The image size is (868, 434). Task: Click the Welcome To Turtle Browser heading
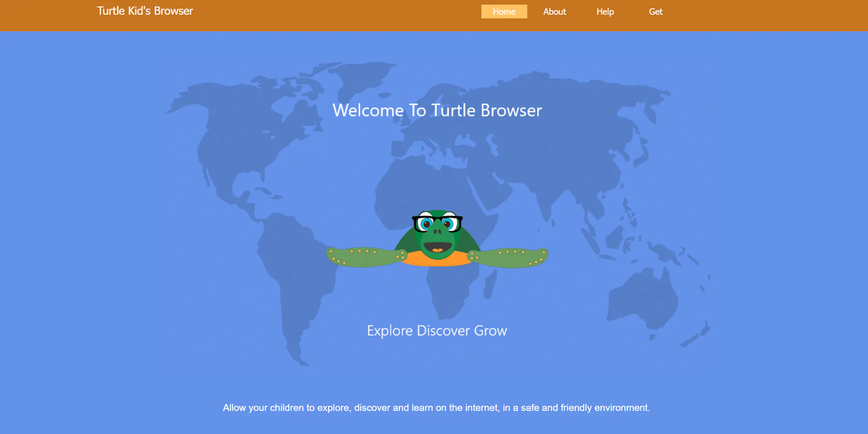pyautogui.click(x=437, y=110)
